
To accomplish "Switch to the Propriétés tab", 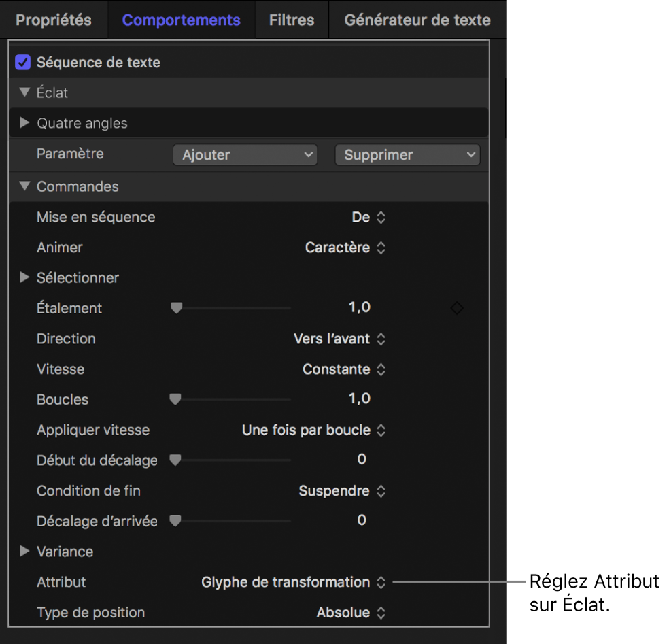I will (x=54, y=20).
